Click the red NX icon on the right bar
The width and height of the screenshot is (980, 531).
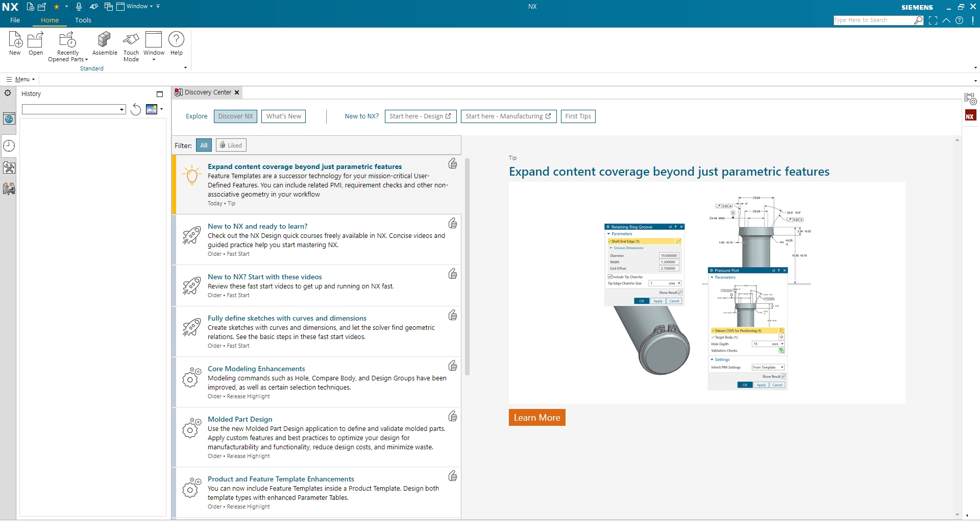click(970, 116)
